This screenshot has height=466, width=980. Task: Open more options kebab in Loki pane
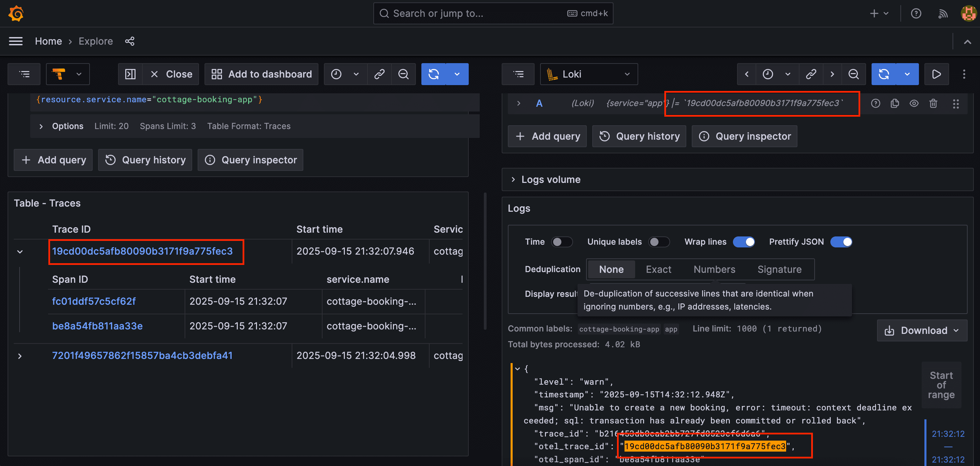(964, 74)
